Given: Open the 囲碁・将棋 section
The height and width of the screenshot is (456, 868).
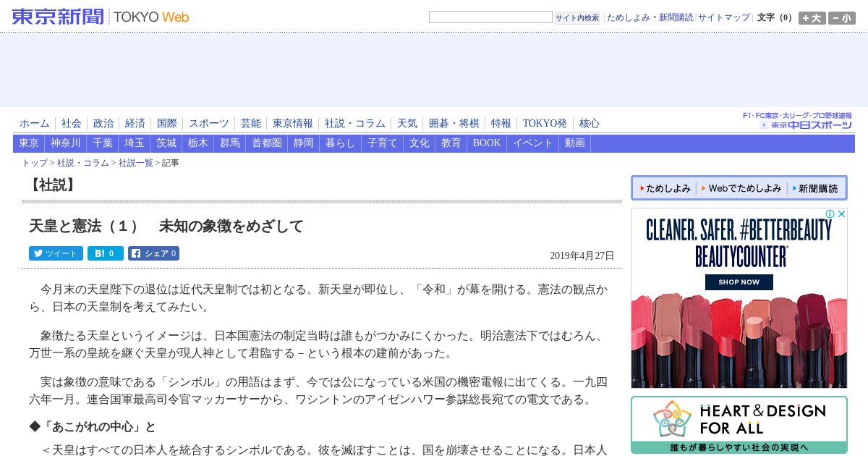Looking at the screenshot, I should click(454, 124).
